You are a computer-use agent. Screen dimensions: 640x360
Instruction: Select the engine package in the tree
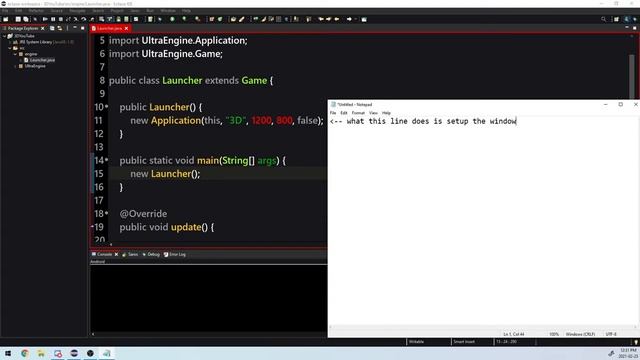31,54
